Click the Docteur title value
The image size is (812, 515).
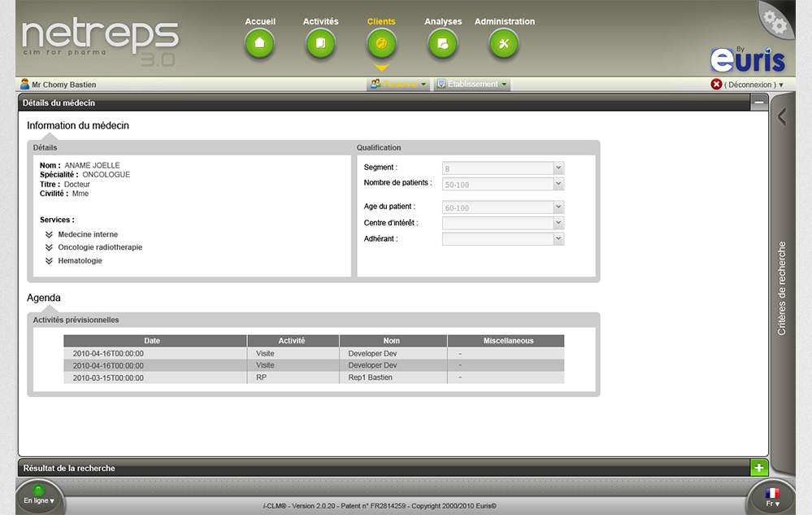[x=77, y=184]
